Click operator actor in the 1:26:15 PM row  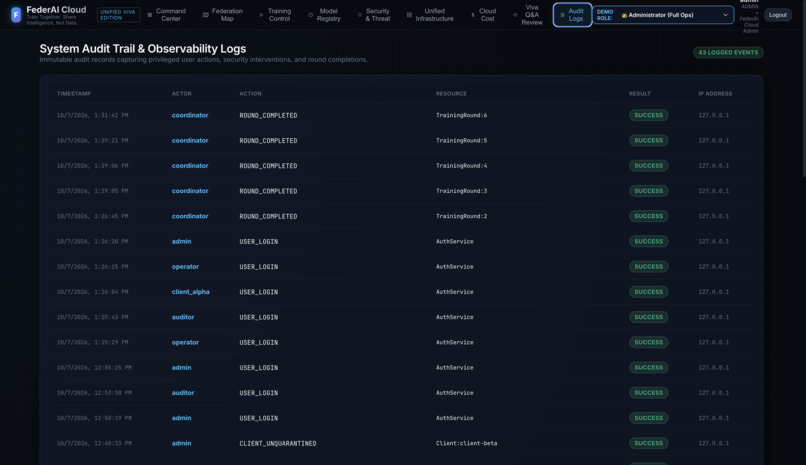[x=185, y=267]
